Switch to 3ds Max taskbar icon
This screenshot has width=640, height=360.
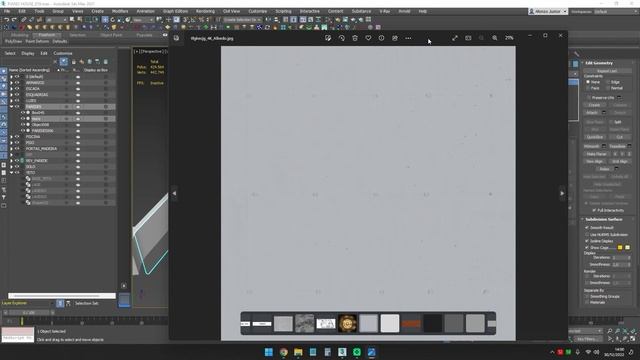tap(342, 352)
